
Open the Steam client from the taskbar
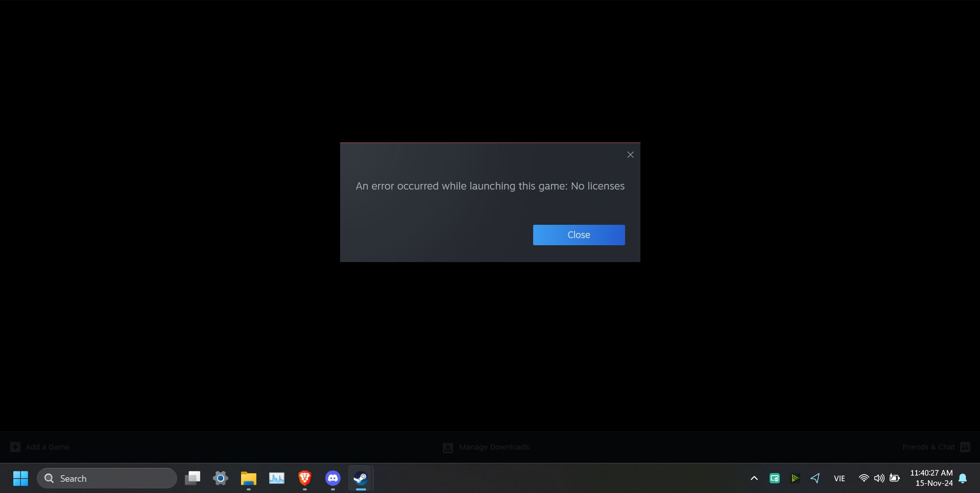[x=360, y=478]
